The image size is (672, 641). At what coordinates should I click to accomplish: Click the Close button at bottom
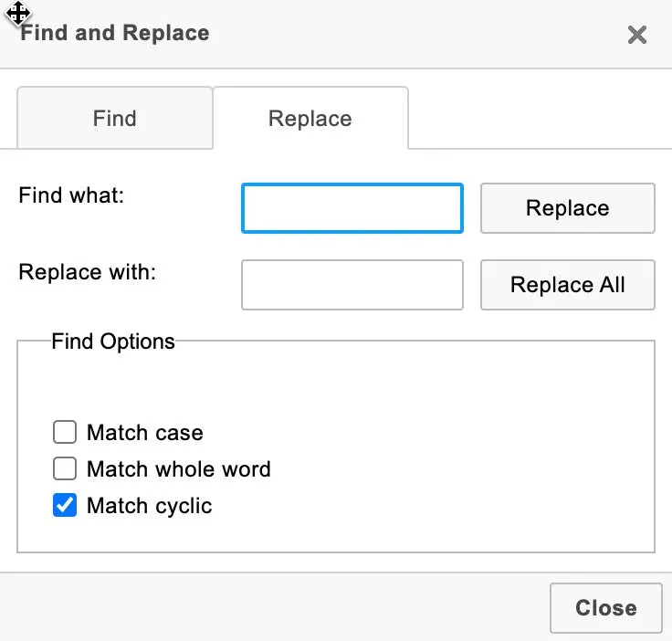point(605,608)
